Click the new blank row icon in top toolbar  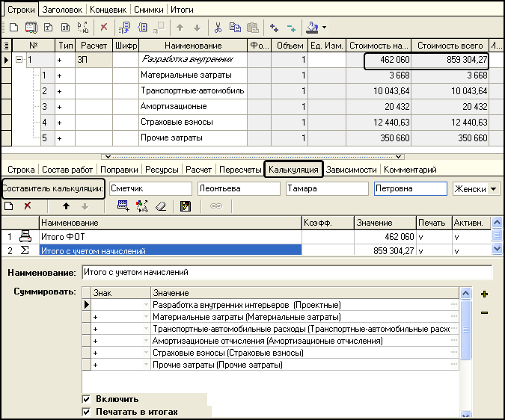[13, 28]
